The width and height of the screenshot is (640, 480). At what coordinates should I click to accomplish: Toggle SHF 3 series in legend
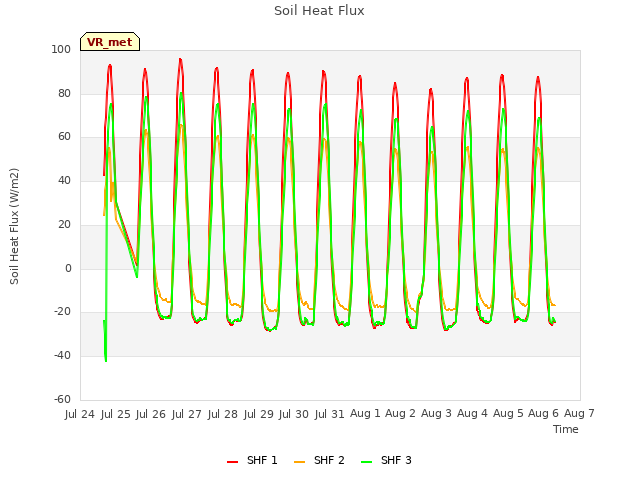tap(387, 460)
